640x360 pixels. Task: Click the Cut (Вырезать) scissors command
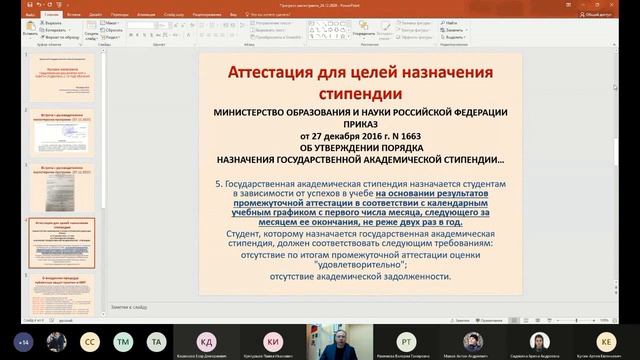click(x=51, y=23)
